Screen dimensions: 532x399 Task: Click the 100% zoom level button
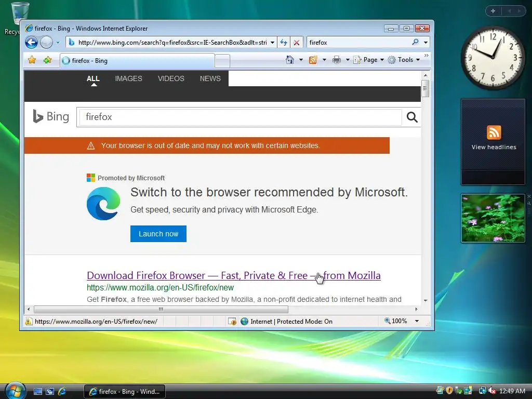point(395,321)
